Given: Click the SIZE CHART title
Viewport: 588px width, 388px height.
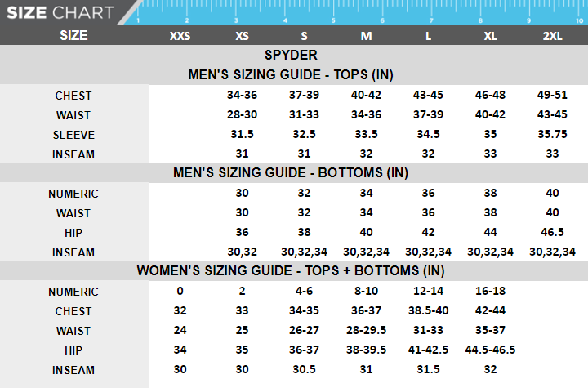Looking at the screenshot, I should coord(57,12).
